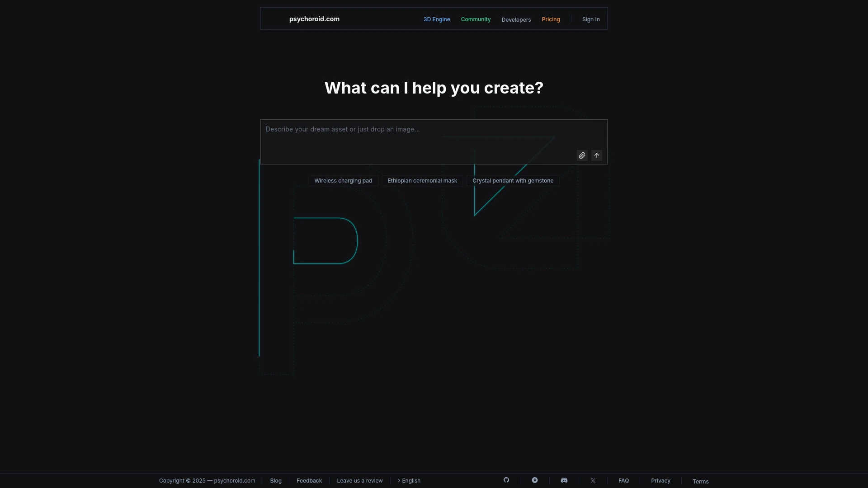View the Pricing page
Image resolution: width=868 pixels, height=488 pixels.
coord(551,19)
